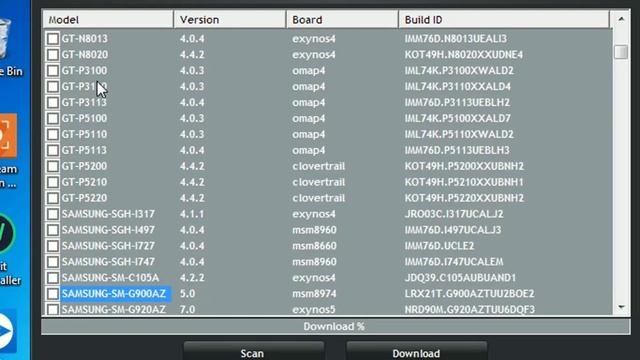Screen dimensions: 640x360
Task: Click build ID IMM76D.N8013UEALI3
Action: (456, 39)
